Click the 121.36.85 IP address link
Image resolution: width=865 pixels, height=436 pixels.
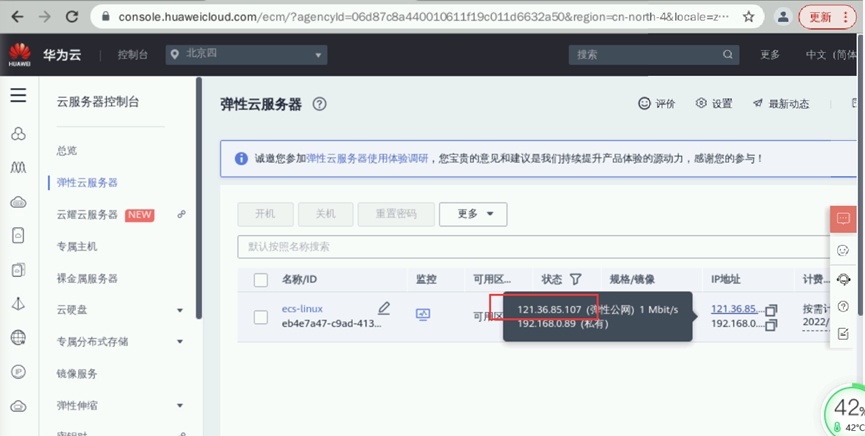(737, 309)
